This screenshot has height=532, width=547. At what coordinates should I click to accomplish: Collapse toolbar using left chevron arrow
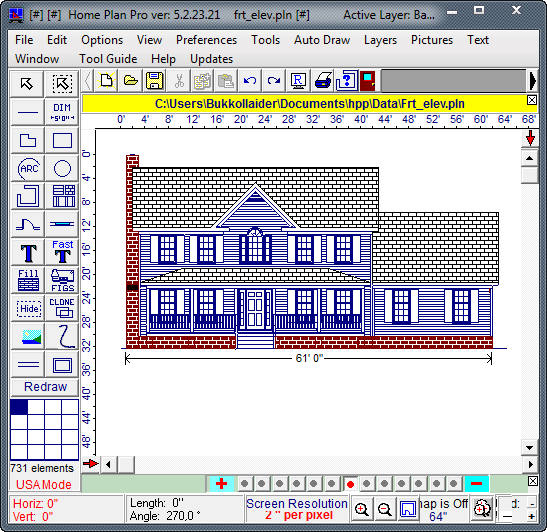[x=88, y=81]
